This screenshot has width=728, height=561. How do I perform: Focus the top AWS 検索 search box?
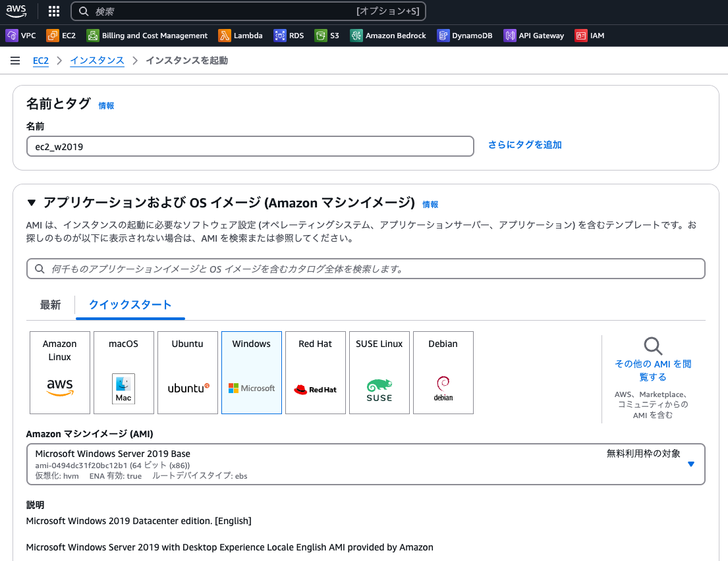[x=248, y=11]
